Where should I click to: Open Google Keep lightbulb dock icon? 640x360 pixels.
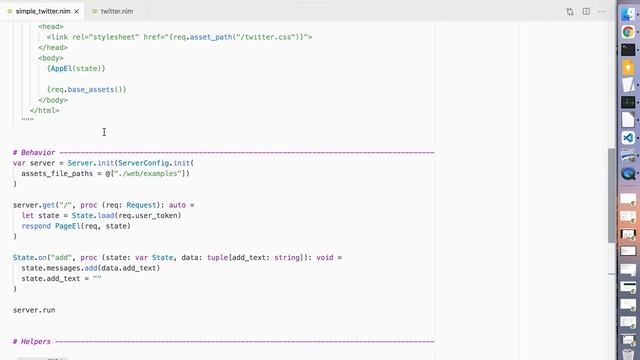point(628,67)
